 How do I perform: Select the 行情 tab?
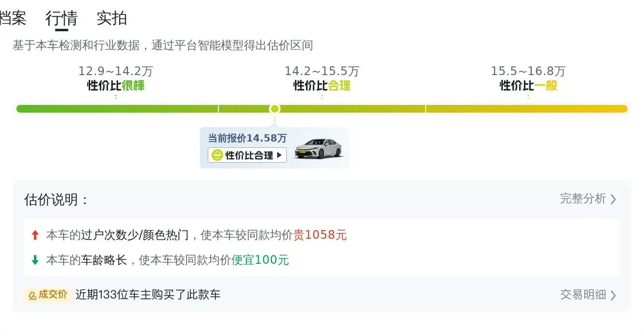coord(62,18)
